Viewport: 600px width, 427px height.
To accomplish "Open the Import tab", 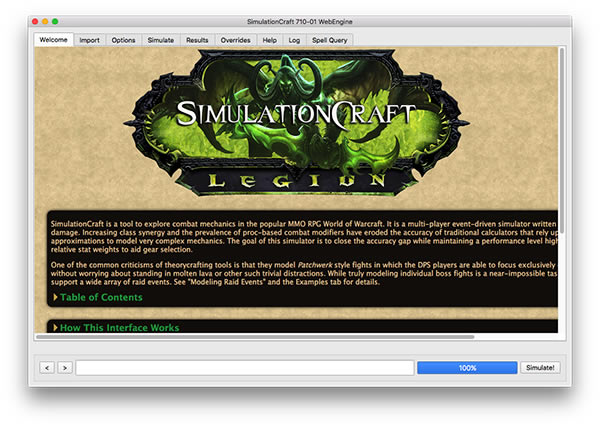I will [89, 40].
